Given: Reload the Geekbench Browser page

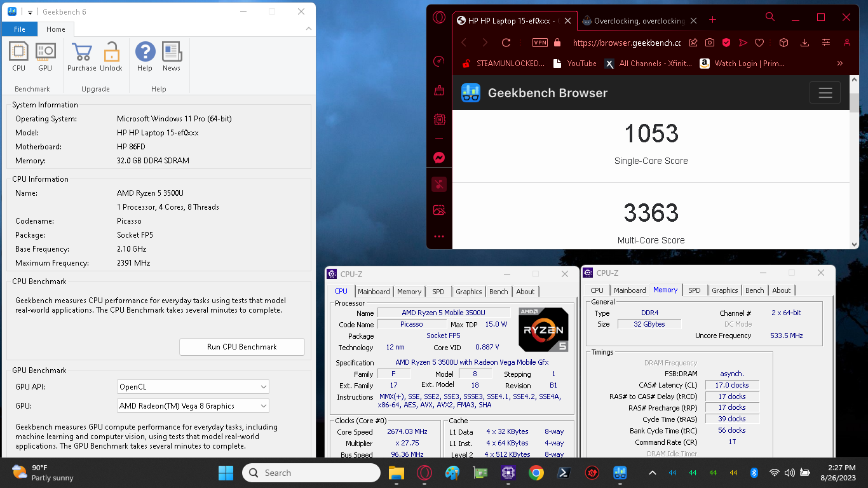Looking at the screenshot, I should click(x=506, y=43).
